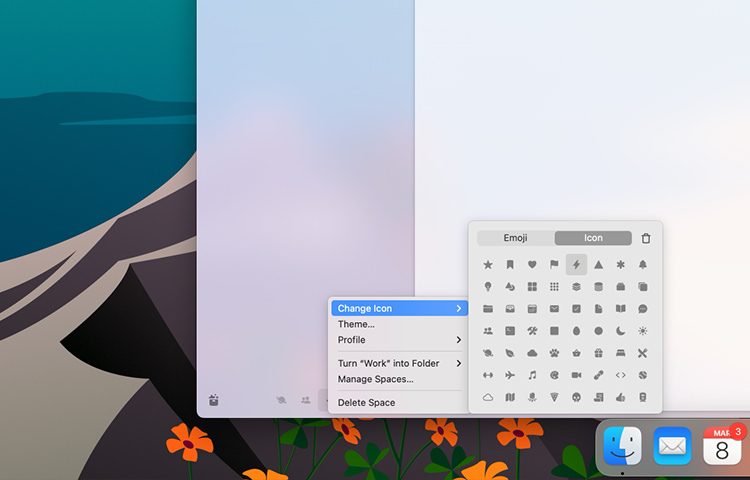Choose the people icon in the icon grid

(488, 331)
